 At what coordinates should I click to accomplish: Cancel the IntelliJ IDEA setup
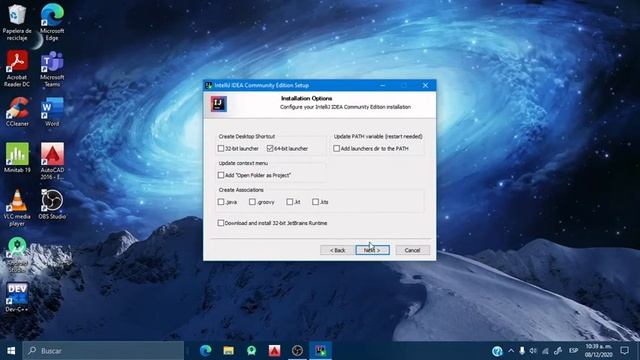pos(412,250)
